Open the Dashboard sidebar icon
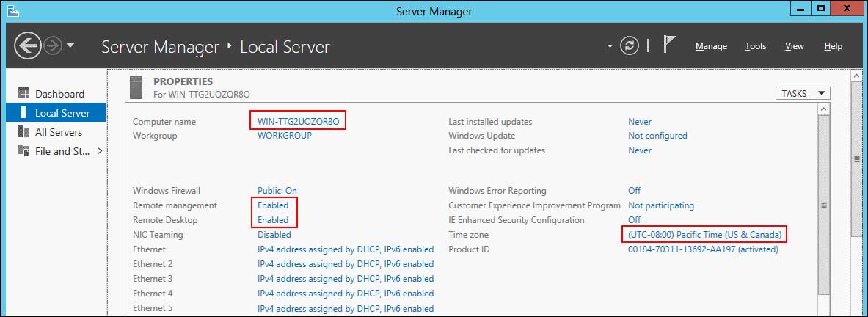Viewport: 868px width, 317px height. (x=22, y=94)
